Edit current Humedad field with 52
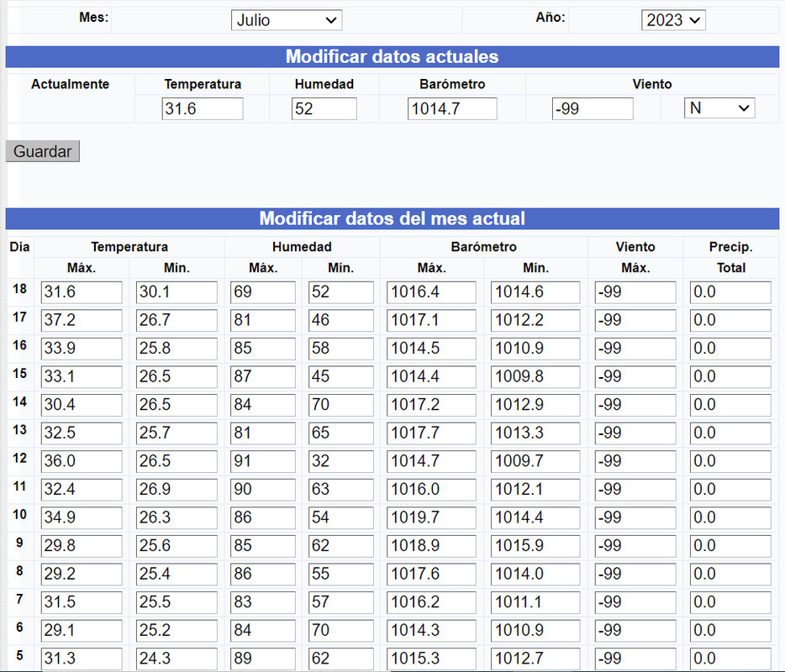The height and width of the screenshot is (672, 785). [324, 108]
